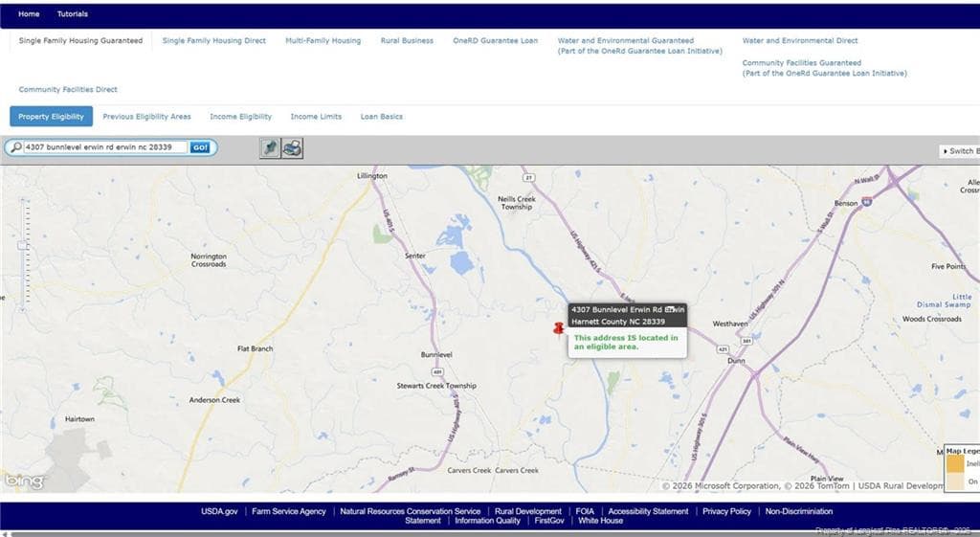Open the White House footer link
Screen dimensions: 980x537
[x=601, y=521]
